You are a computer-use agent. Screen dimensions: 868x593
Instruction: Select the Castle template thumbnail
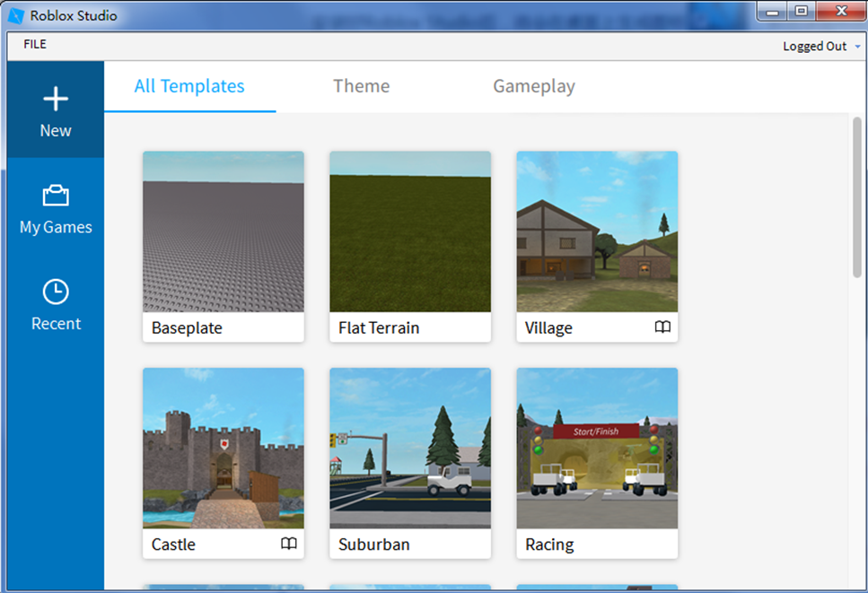pos(224,448)
